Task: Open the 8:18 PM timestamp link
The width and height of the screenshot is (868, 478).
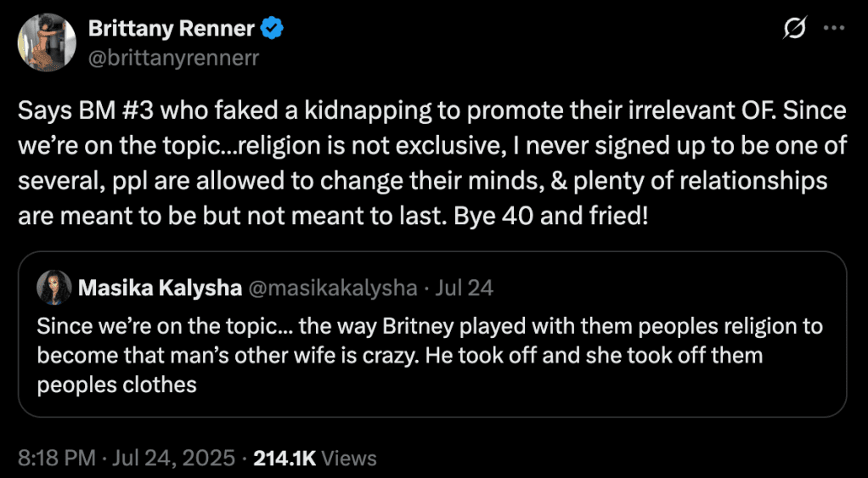Action: click(x=55, y=458)
